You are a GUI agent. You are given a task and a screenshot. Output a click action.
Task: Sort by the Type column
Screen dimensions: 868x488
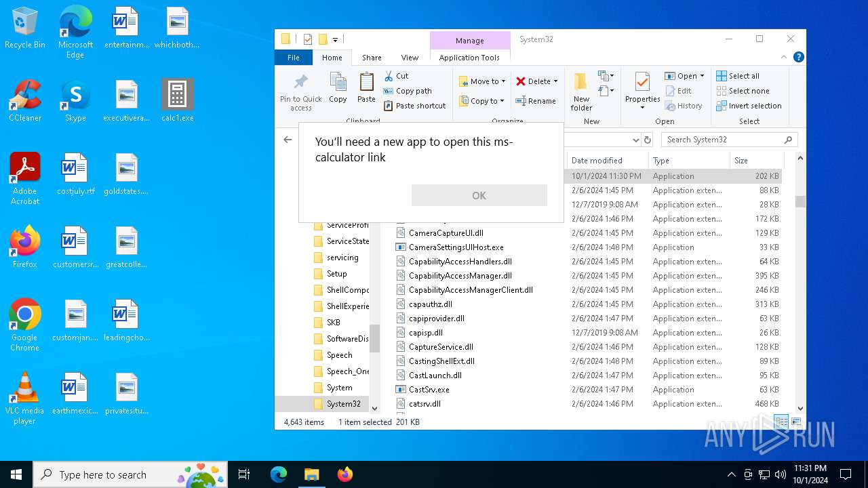pos(689,161)
